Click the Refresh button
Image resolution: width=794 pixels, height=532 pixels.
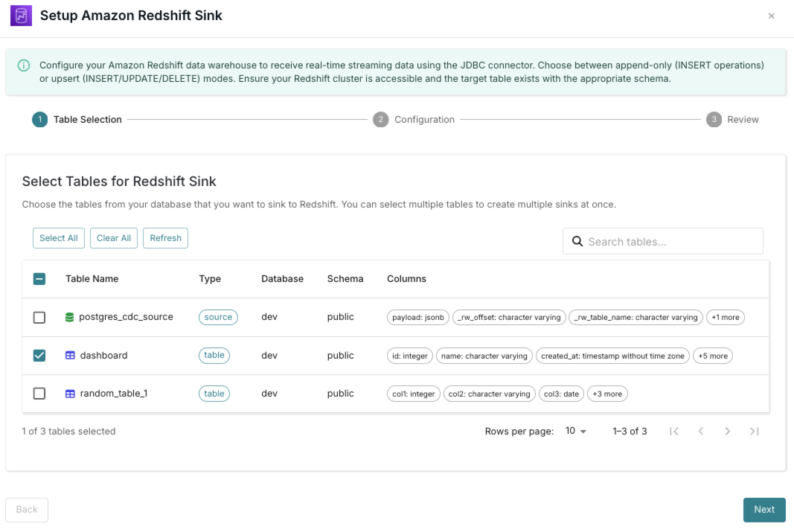166,238
